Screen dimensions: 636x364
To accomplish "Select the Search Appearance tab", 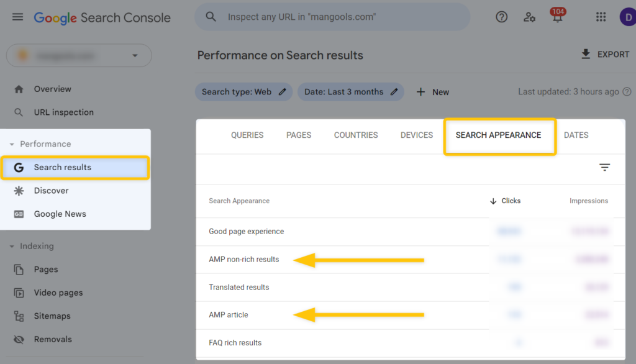I will [499, 135].
